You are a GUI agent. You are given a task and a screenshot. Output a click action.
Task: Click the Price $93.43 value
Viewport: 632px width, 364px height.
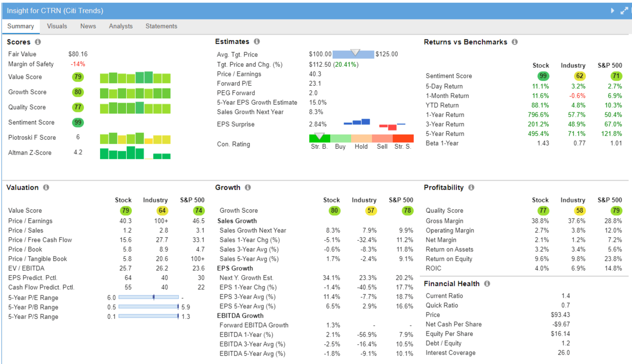pyautogui.click(x=560, y=315)
